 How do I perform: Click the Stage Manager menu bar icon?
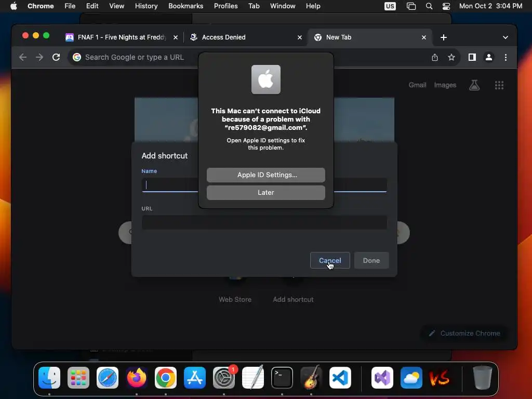411,6
